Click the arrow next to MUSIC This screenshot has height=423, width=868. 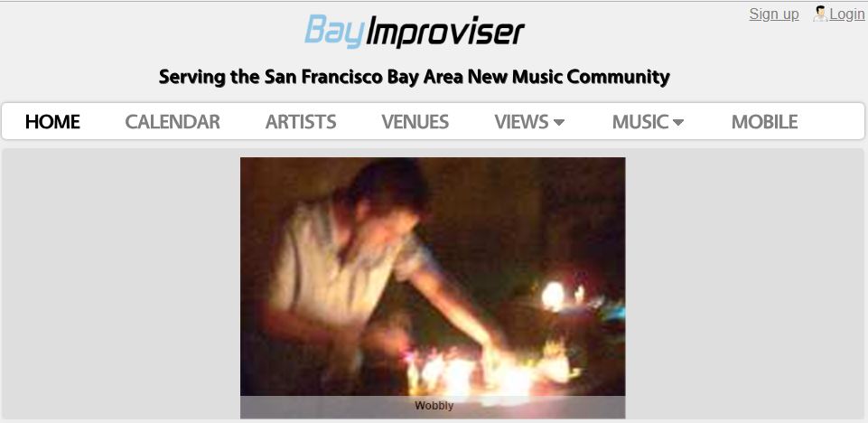[678, 122]
